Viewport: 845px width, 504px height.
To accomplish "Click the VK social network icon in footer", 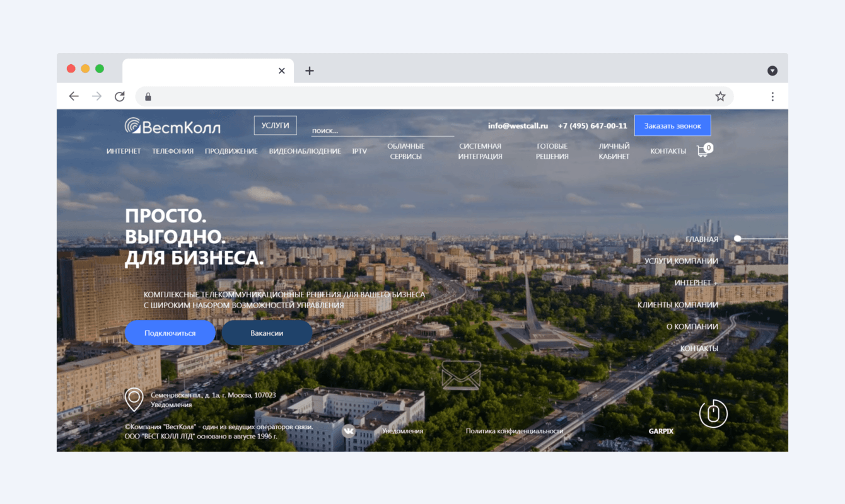I will click(349, 431).
